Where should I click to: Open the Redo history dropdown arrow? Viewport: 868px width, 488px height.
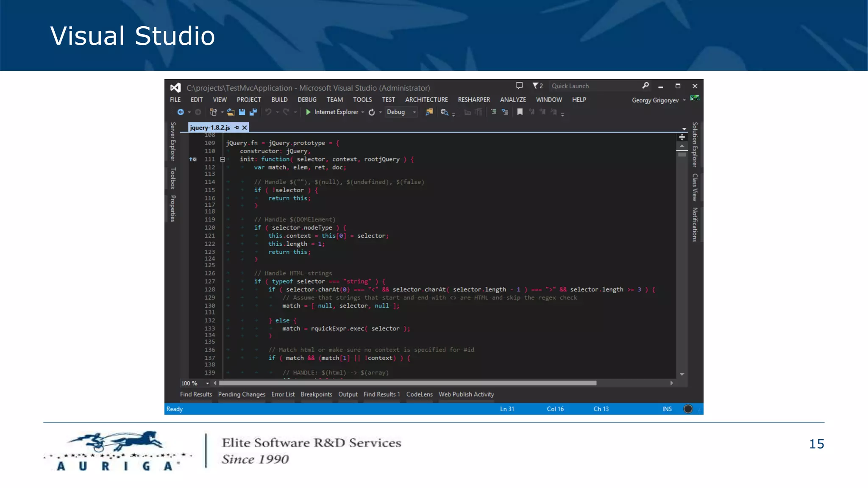pyautogui.click(x=295, y=113)
